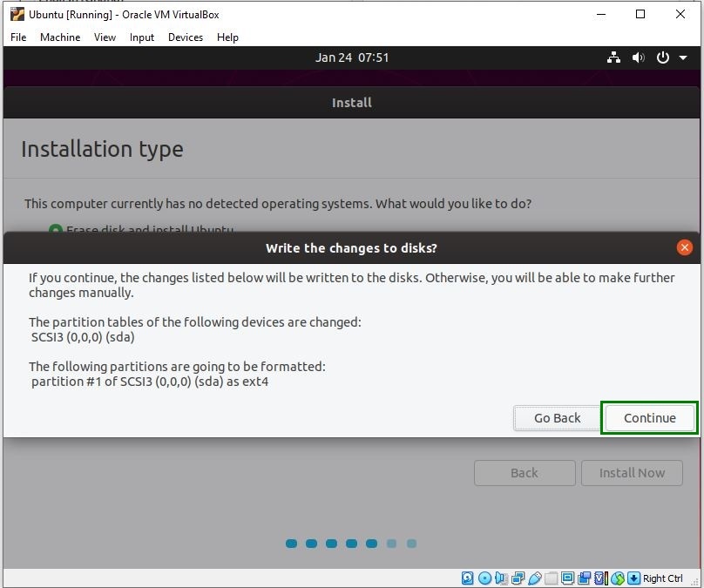
Task: Click the VirtualBox hard disk activity icon
Action: 467,578
